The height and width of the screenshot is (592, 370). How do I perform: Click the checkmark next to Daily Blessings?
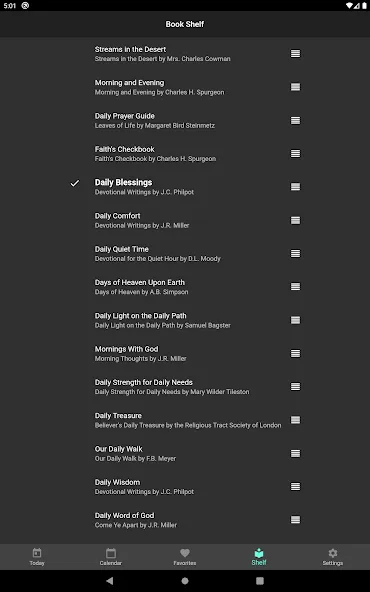[75, 183]
